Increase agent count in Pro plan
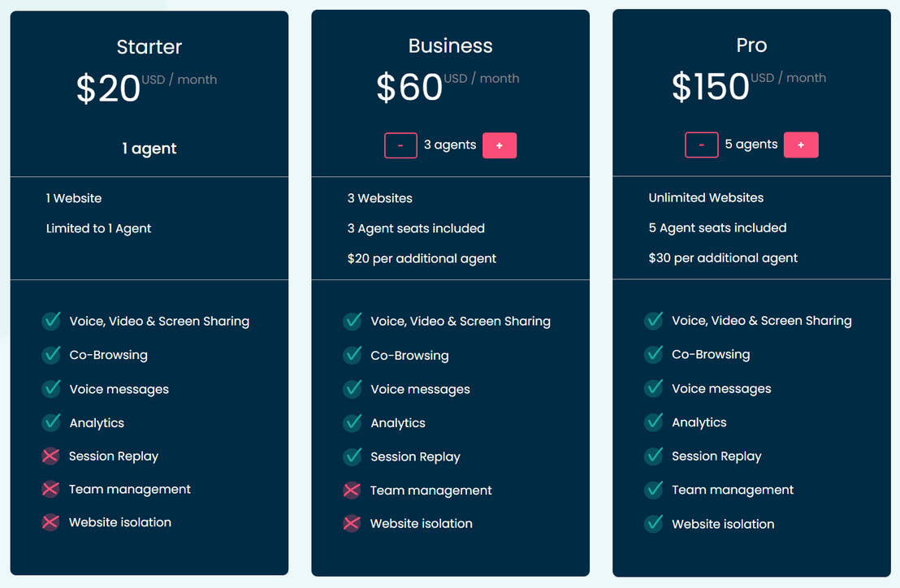 (x=801, y=145)
